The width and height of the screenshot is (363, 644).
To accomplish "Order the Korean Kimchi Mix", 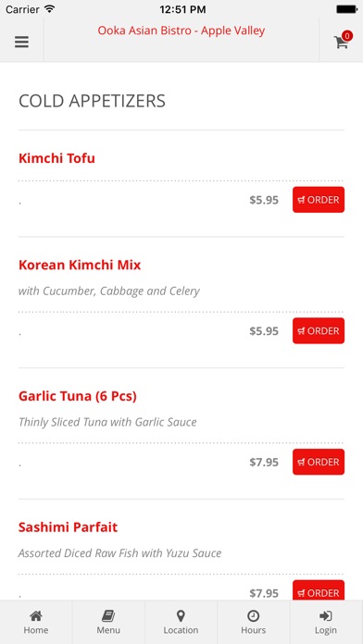I will click(x=319, y=330).
